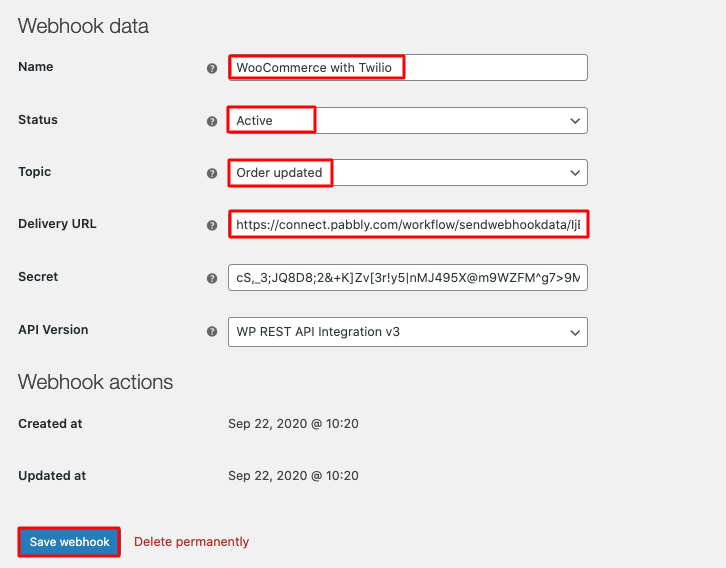Image resolution: width=726 pixels, height=568 pixels.
Task: Select the Webhook actions heading
Action: click(95, 382)
